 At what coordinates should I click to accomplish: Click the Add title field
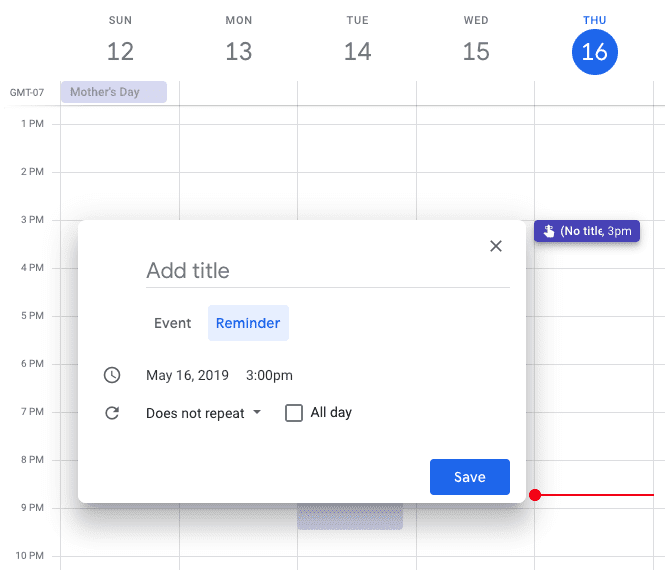pos(327,271)
